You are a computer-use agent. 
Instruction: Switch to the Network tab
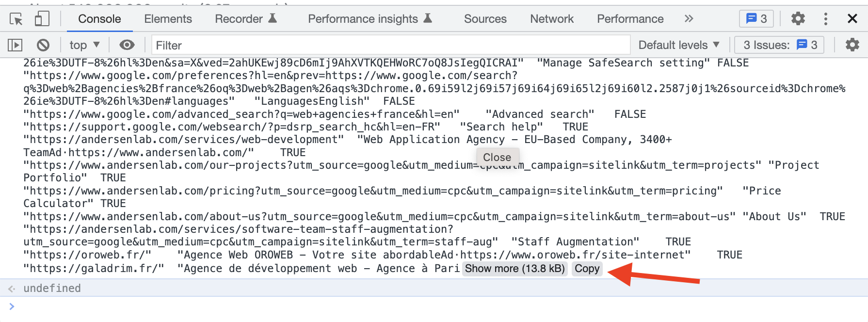click(x=551, y=19)
